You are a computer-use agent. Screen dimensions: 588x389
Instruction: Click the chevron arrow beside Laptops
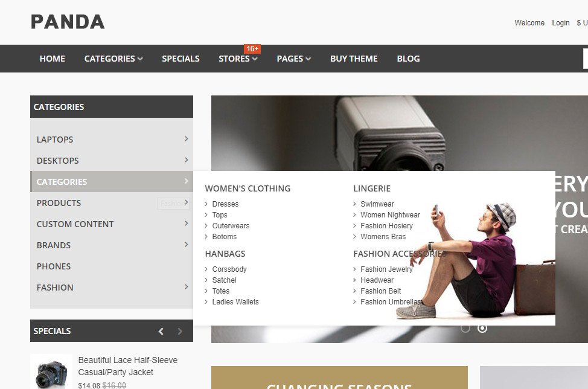187,139
